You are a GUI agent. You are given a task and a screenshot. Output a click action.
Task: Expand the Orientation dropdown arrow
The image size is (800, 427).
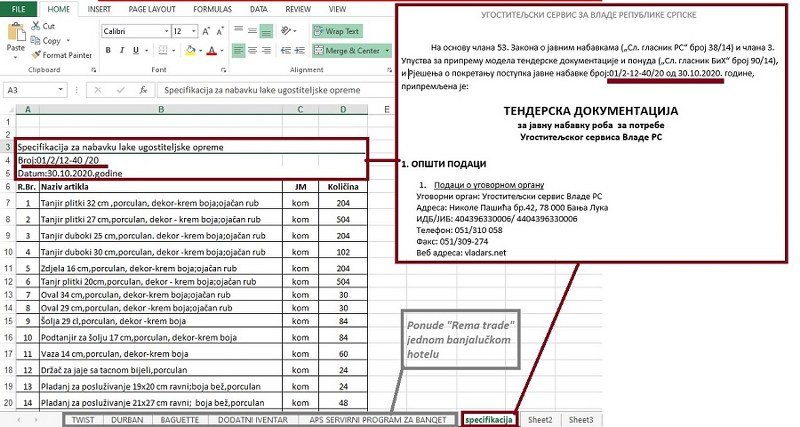[x=295, y=32]
